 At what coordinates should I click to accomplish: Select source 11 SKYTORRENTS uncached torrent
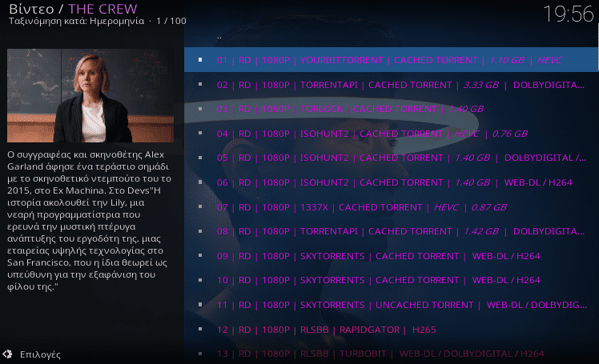coord(391,305)
